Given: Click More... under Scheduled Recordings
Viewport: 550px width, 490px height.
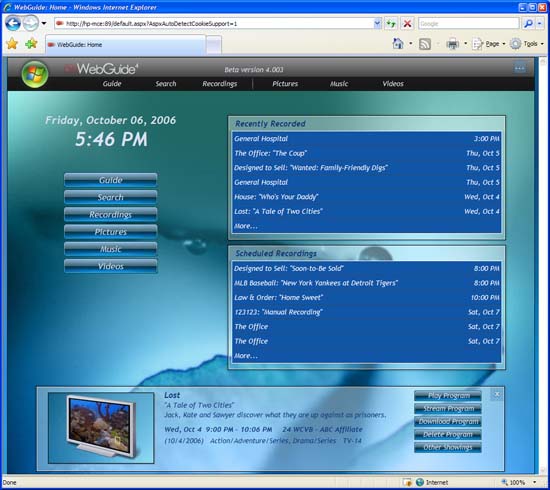Looking at the screenshot, I should click(246, 356).
